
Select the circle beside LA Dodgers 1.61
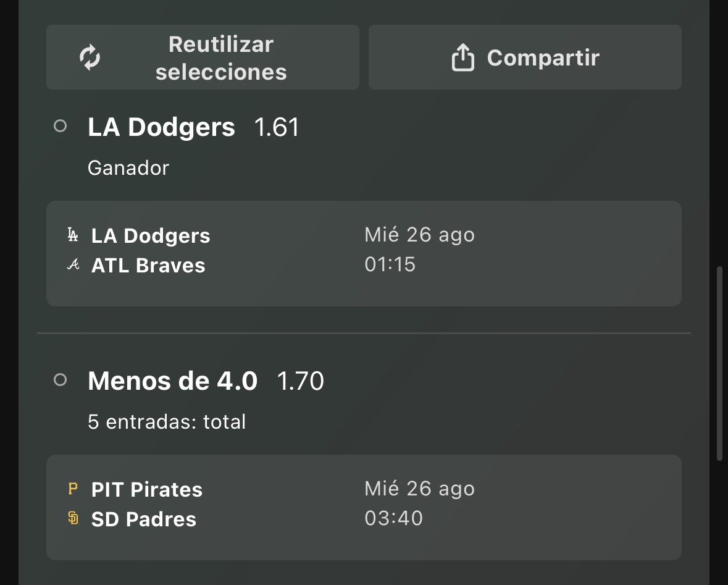click(x=61, y=126)
